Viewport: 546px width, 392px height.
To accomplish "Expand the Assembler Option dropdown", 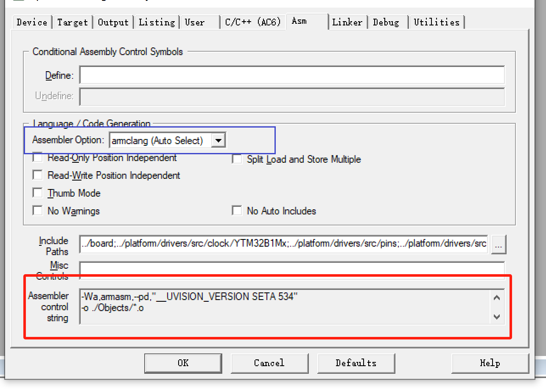I will click(x=218, y=140).
